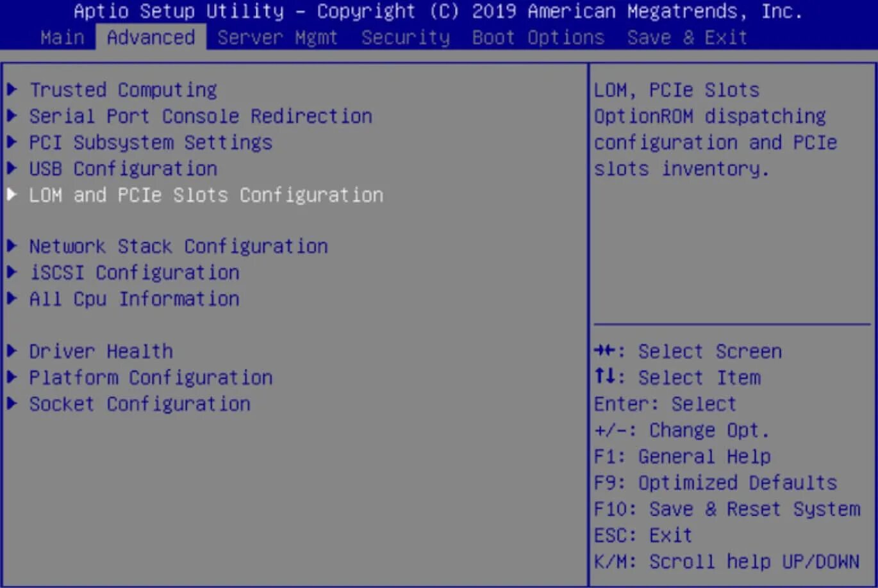Click the arrow icon before PCI Subsystem Settings
This screenshot has height=588, width=878.
[x=12, y=142]
